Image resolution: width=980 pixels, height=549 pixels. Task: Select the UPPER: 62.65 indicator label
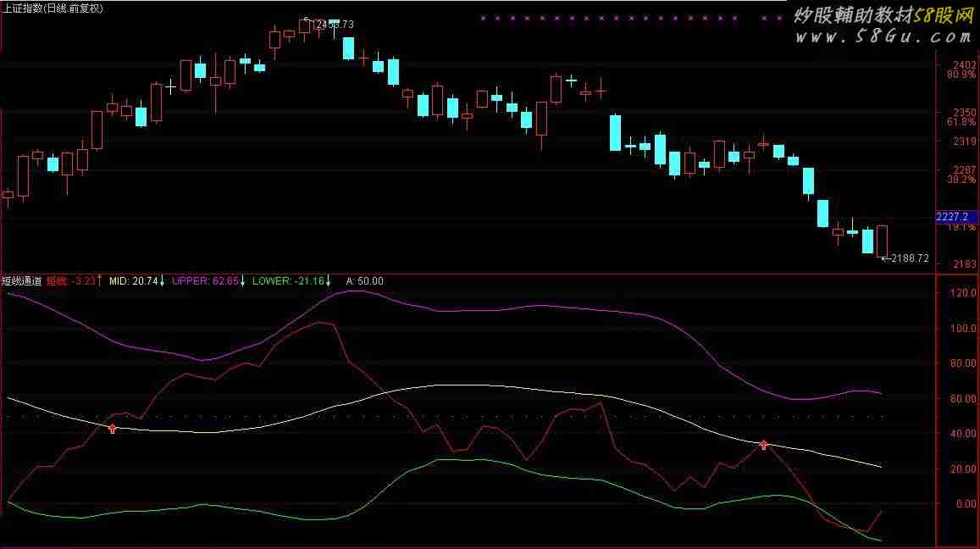pyautogui.click(x=205, y=280)
